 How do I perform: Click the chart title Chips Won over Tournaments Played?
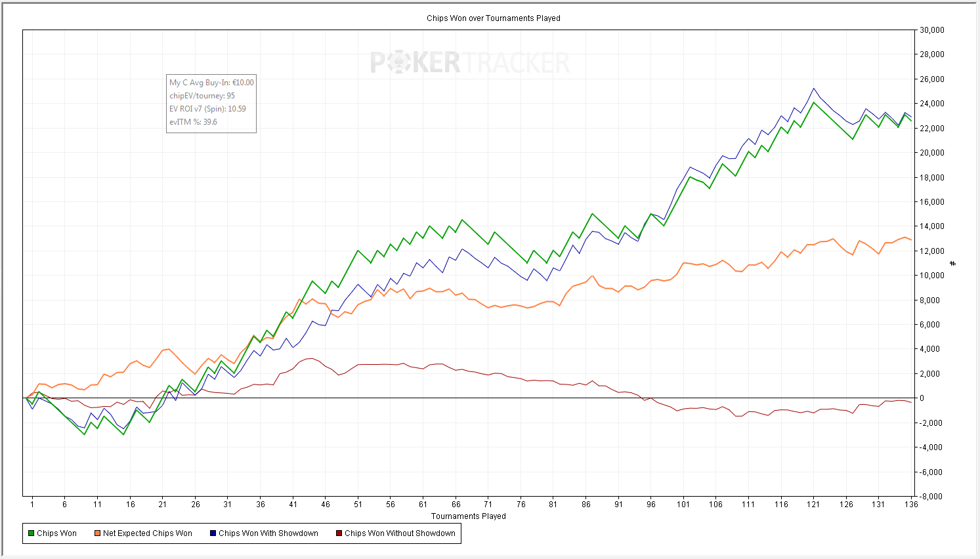tap(494, 18)
